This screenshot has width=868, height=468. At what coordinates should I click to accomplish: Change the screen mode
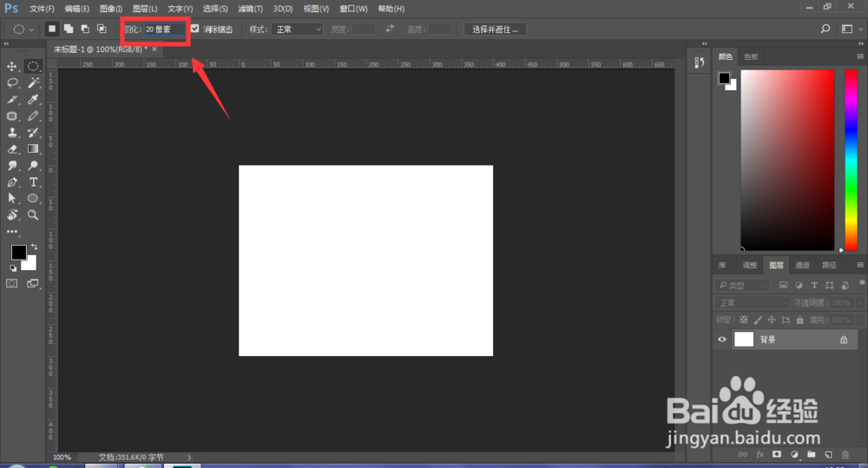click(33, 284)
